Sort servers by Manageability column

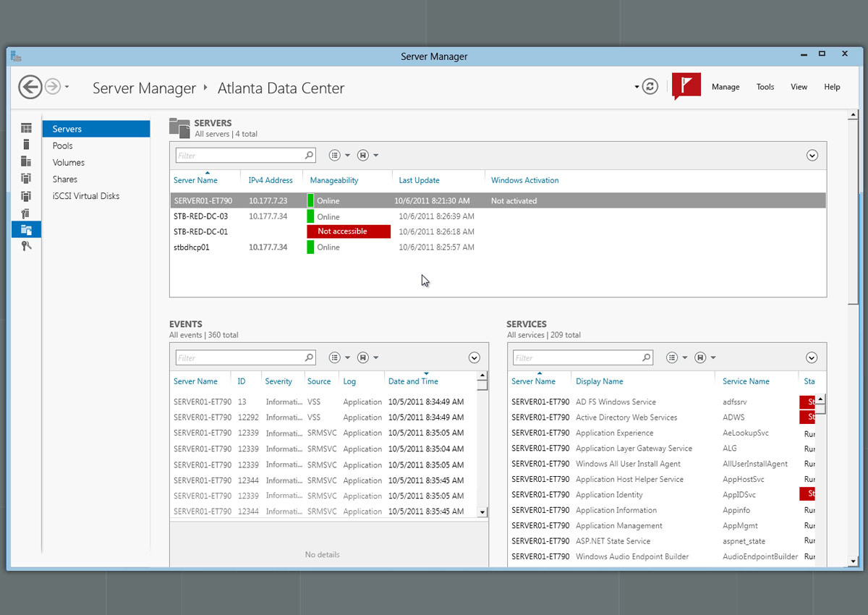click(334, 180)
